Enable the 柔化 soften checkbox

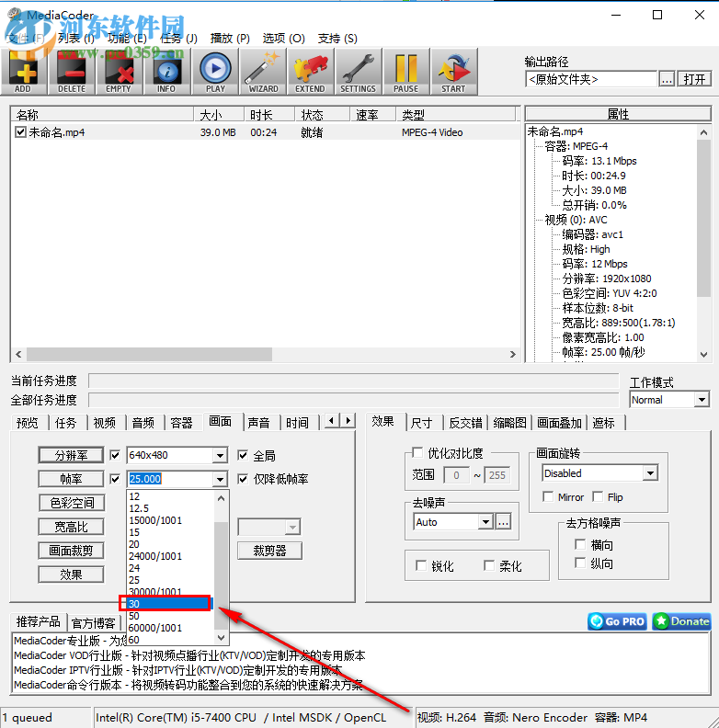(488, 565)
